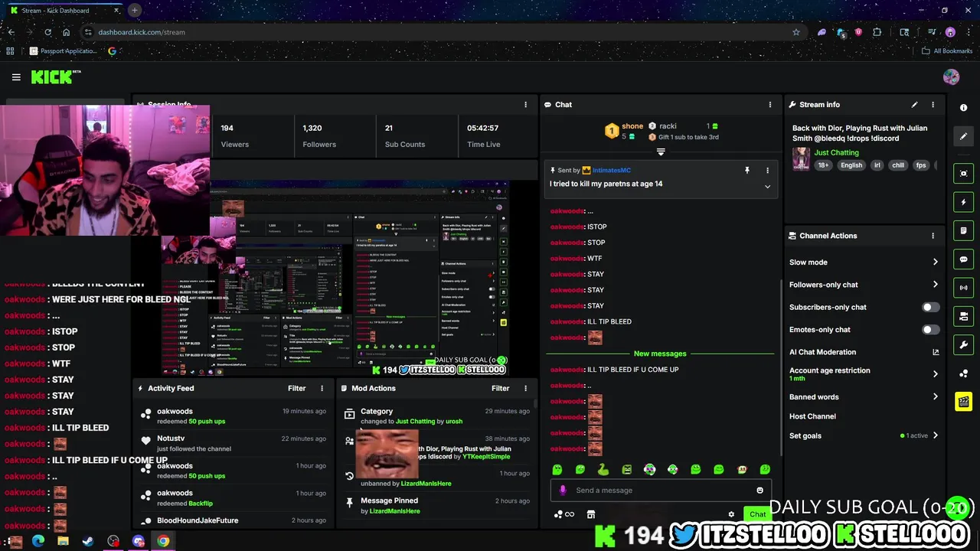980x551 pixels.
Task: Expand Banned words settings
Action: (x=935, y=397)
